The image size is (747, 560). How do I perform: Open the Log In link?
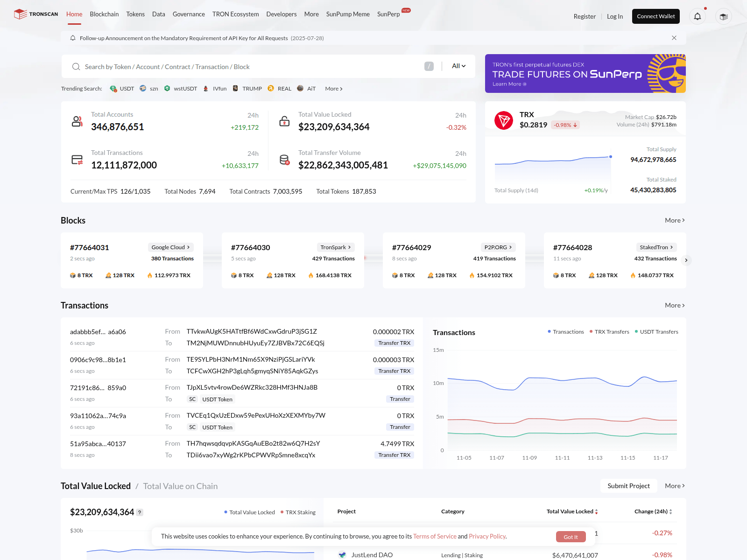tap(615, 16)
